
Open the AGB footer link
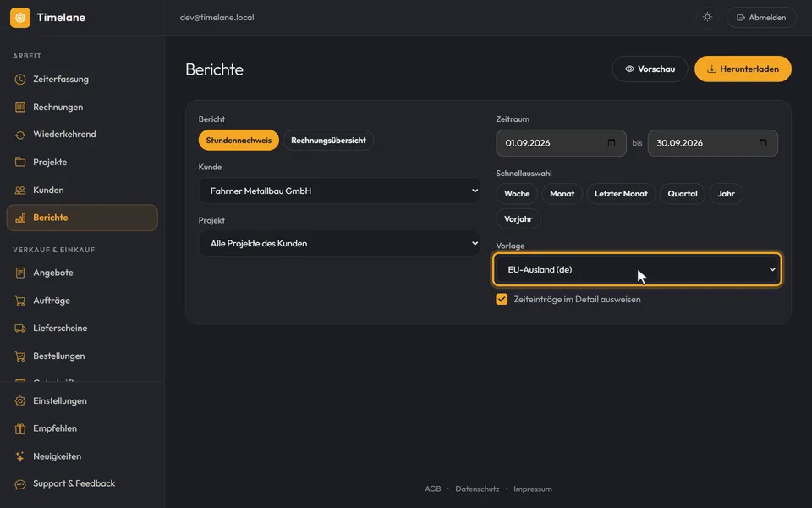pos(433,489)
